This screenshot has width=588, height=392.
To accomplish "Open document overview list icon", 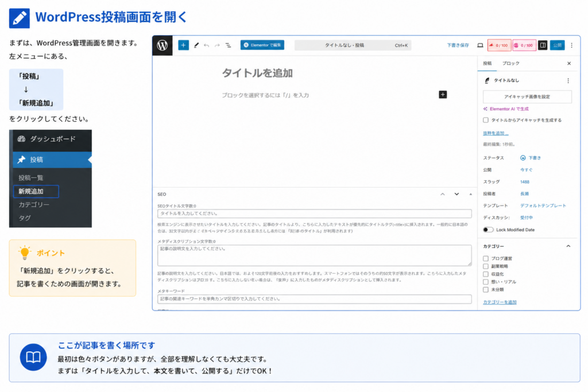I will pos(228,45).
